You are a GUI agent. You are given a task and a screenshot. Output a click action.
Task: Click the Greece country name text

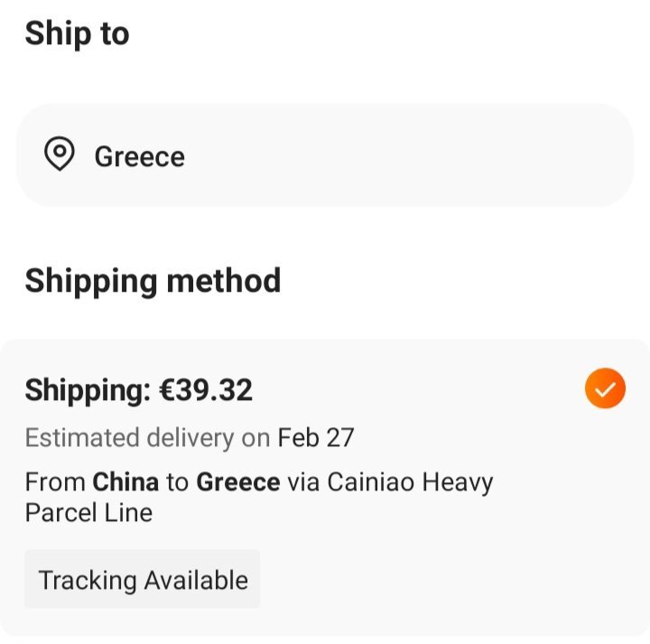pyautogui.click(x=140, y=157)
